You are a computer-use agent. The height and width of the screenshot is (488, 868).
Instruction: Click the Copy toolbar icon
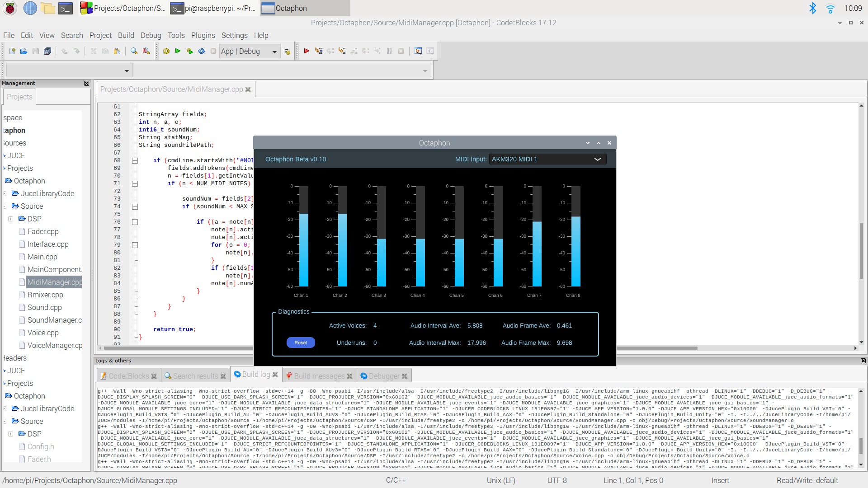[x=105, y=51]
